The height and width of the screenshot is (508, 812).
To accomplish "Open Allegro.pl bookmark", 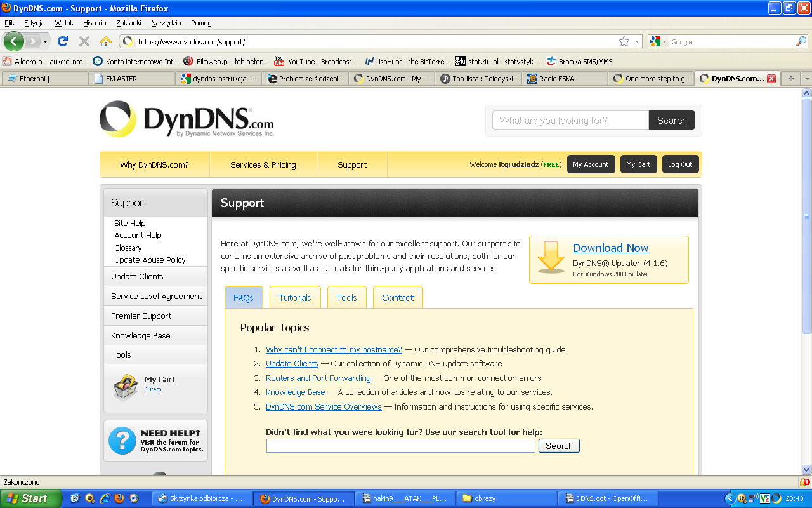I will pyautogui.click(x=46, y=62).
